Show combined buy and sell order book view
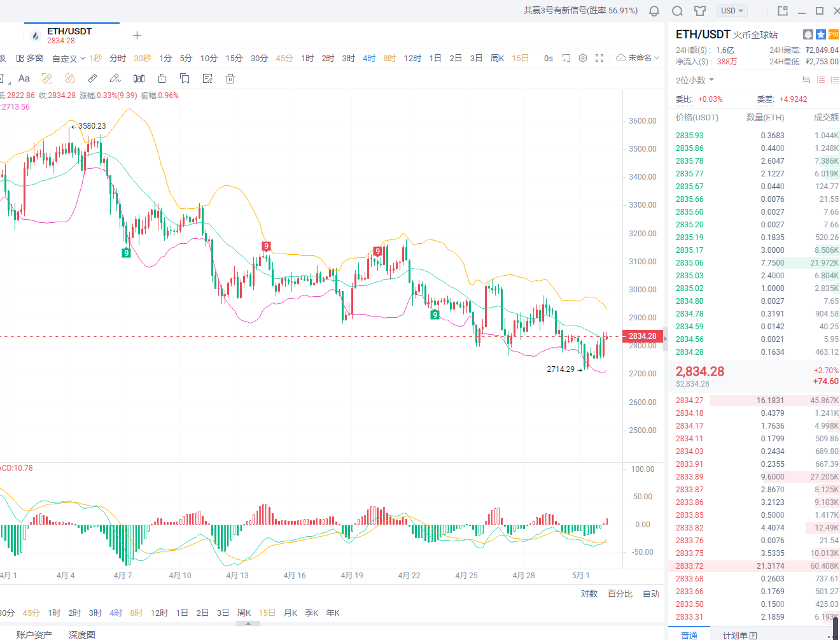The width and height of the screenshot is (840, 640). (x=806, y=80)
